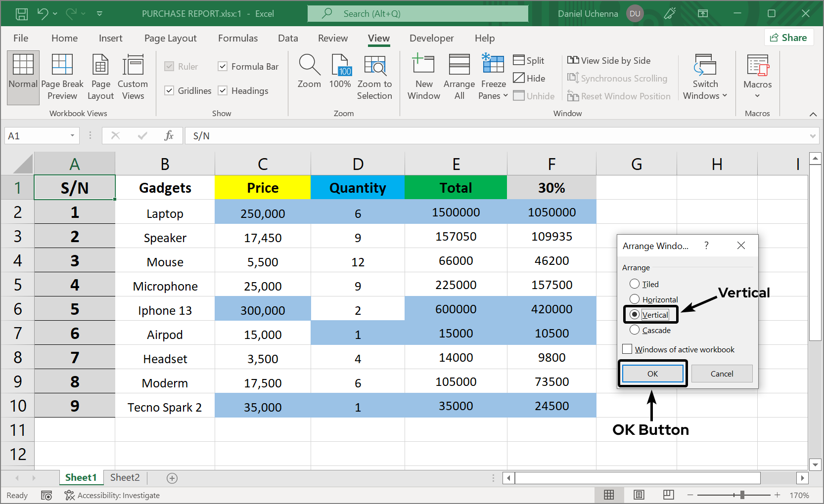Expand the Undo history dropdown
This screenshot has width=824, height=504.
point(55,13)
